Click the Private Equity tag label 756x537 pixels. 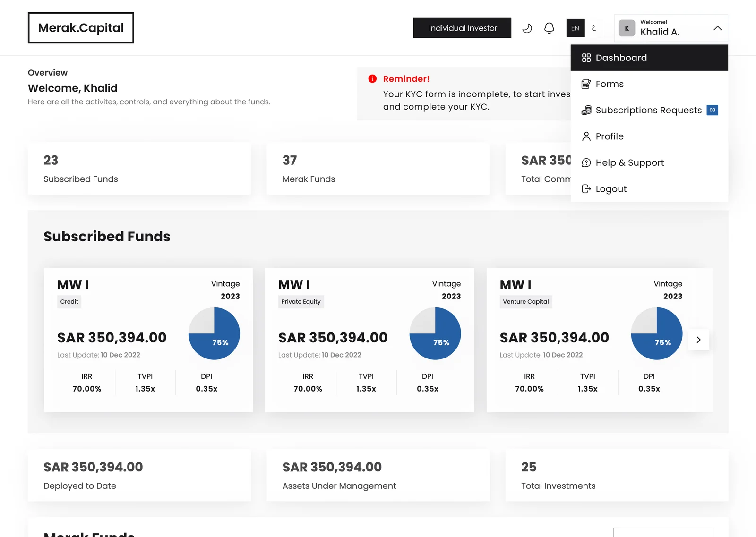(301, 302)
